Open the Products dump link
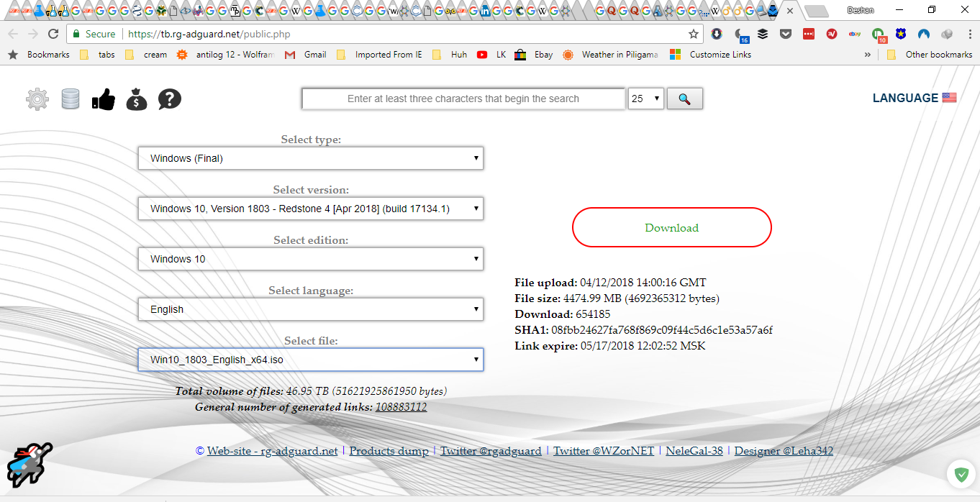 point(389,451)
